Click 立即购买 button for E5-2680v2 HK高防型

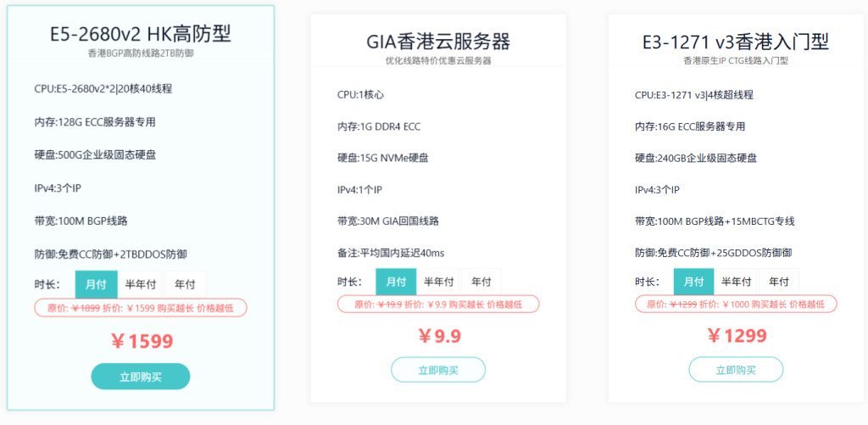click(141, 377)
